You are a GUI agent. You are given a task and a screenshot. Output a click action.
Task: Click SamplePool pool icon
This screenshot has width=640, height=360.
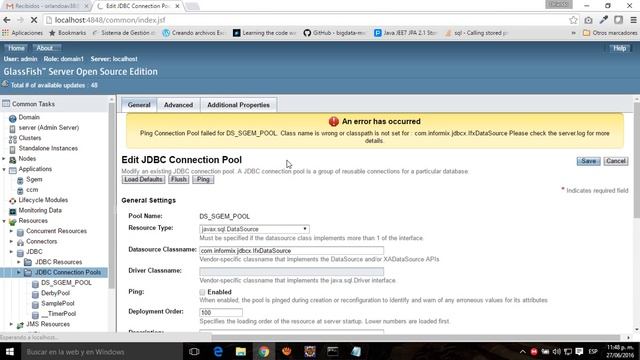click(x=35, y=304)
